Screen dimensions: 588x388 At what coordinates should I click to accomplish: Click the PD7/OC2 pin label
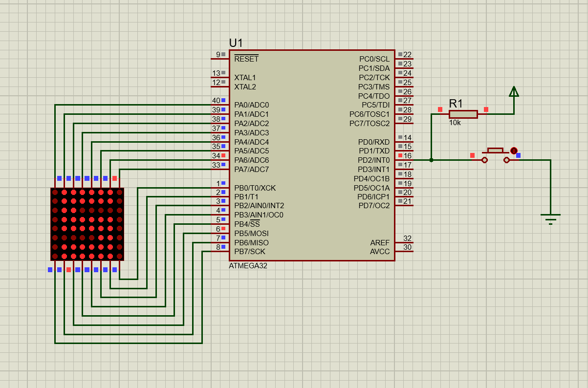[x=374, y=206]
